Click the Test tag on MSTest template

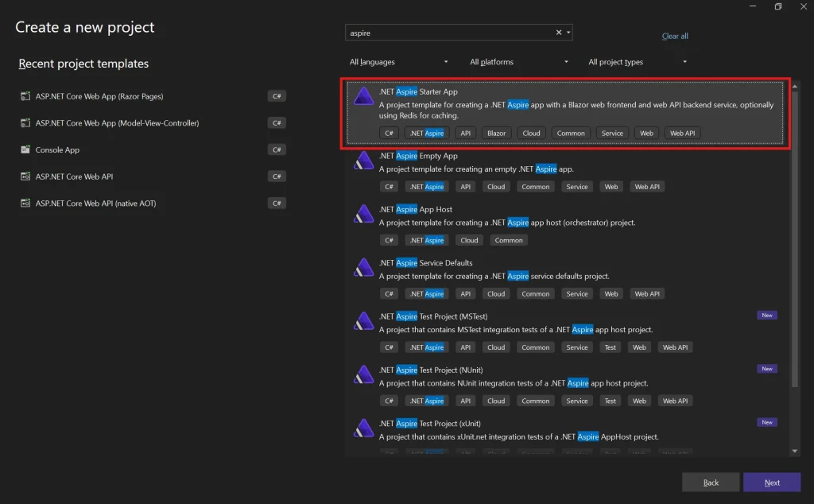(x=610, y=347)
